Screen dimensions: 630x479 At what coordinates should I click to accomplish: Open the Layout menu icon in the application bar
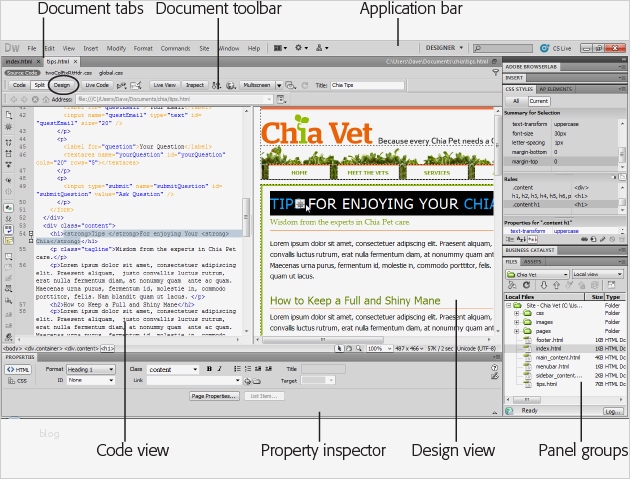tap(280, 48)
